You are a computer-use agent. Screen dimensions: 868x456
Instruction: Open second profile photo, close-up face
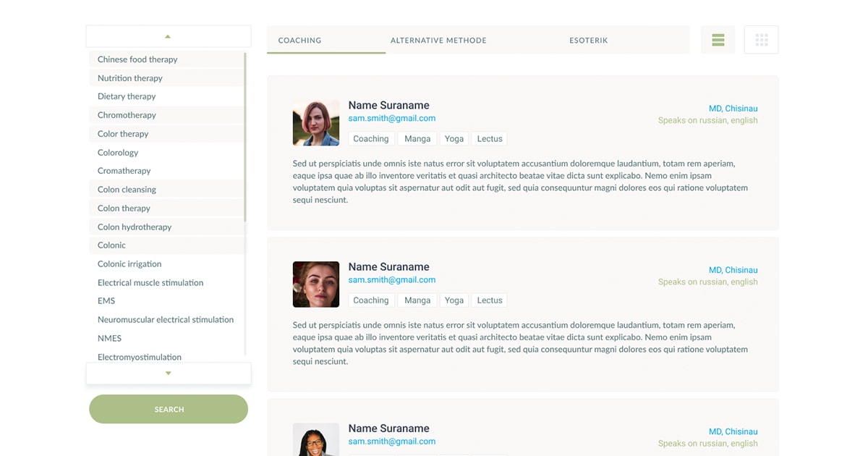coord(316,284)
